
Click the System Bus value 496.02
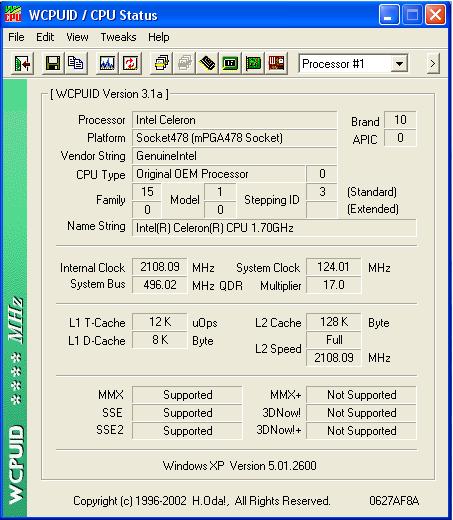pos(160,285)
